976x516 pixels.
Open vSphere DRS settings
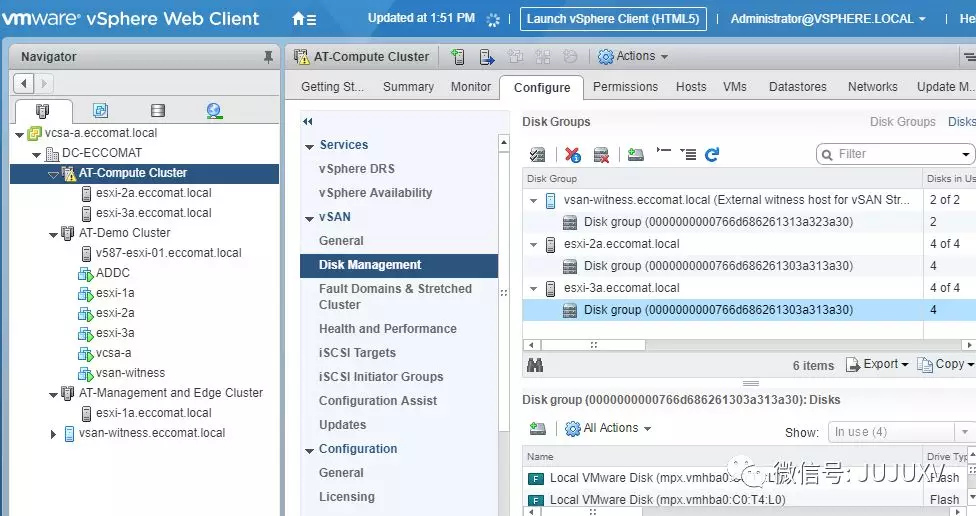click(x=356, y=169)
